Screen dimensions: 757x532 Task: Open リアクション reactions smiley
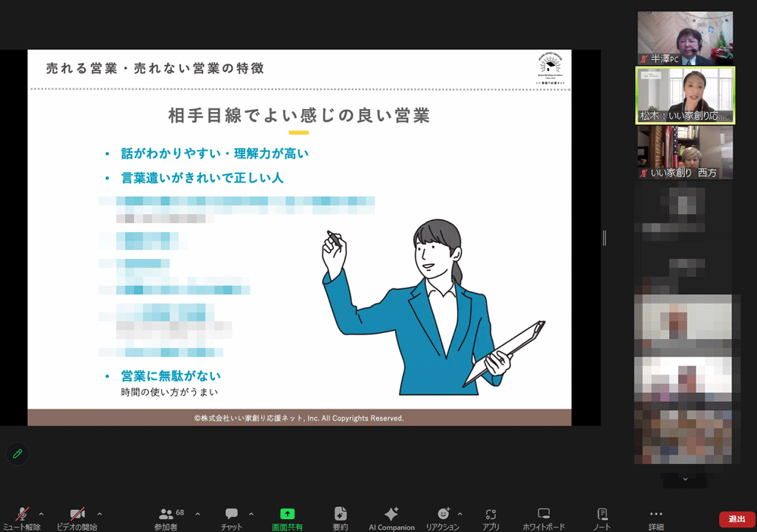443,515
